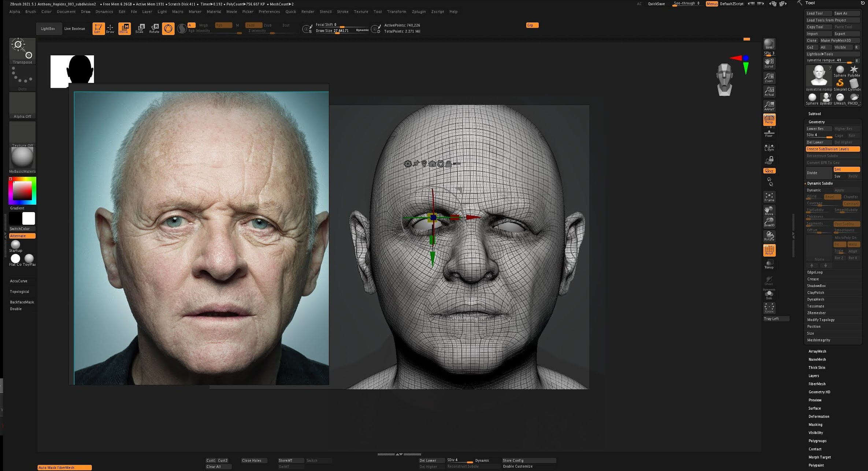This screenshot has height=471, width=868.
Task: Toggle Persp perspective mode
Action: (x=769, y=119)
